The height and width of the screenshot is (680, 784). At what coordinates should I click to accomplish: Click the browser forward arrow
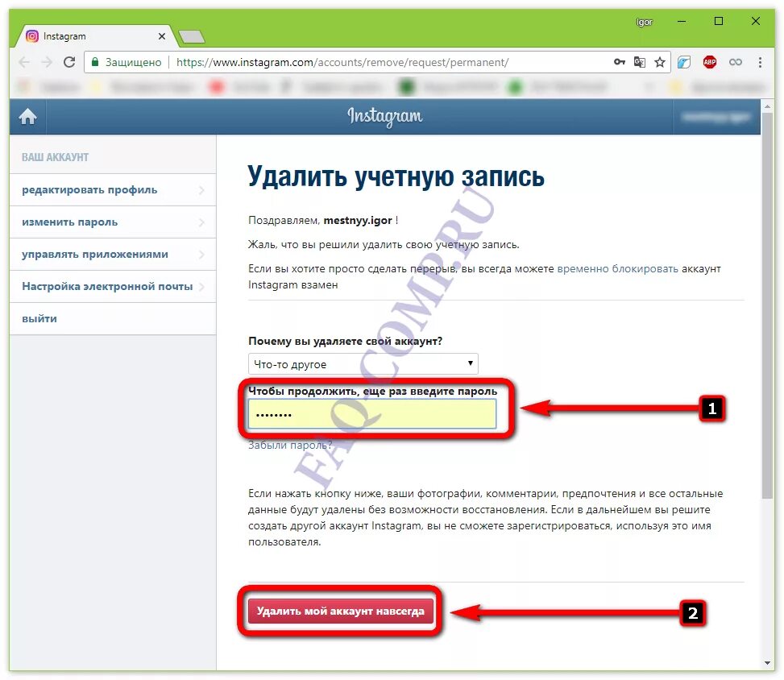click(47, 62)
